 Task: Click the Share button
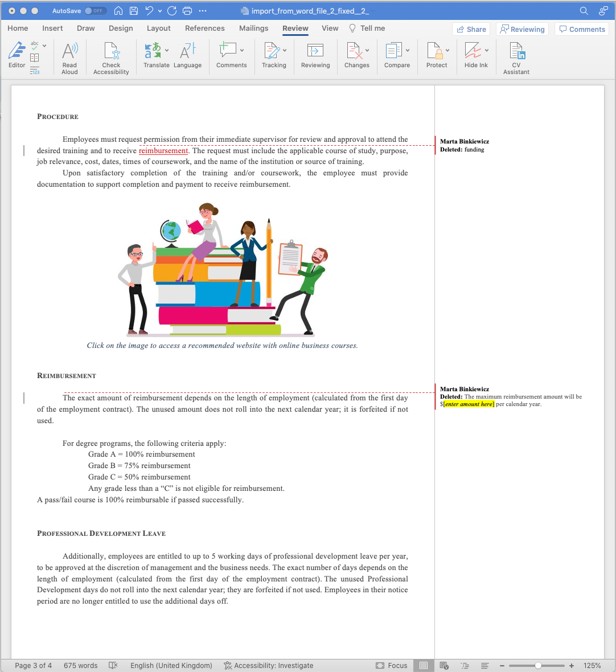pos(471,29)
